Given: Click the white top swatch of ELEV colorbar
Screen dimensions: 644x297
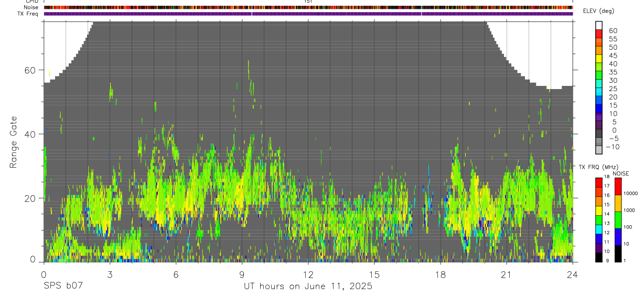Looking at the screenshot, I should click(599, 25).
